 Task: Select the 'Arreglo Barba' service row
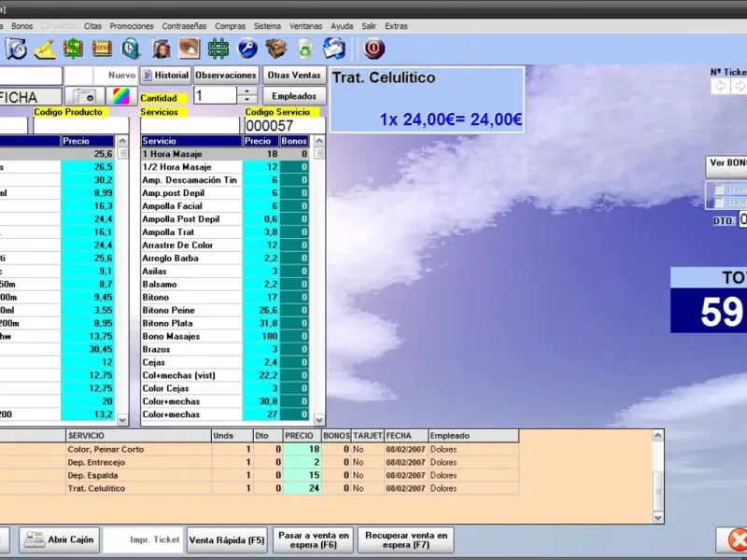coord(225,259)
